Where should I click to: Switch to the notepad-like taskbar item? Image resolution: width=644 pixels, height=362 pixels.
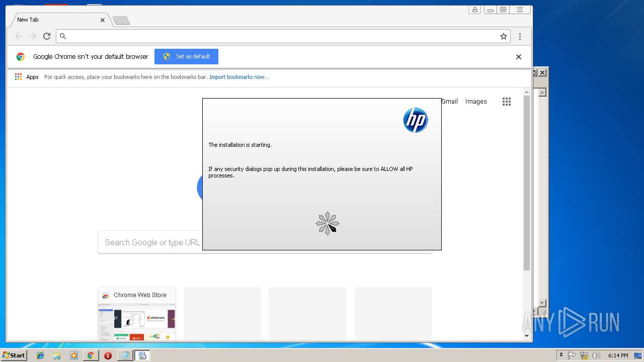pos(125,355)
